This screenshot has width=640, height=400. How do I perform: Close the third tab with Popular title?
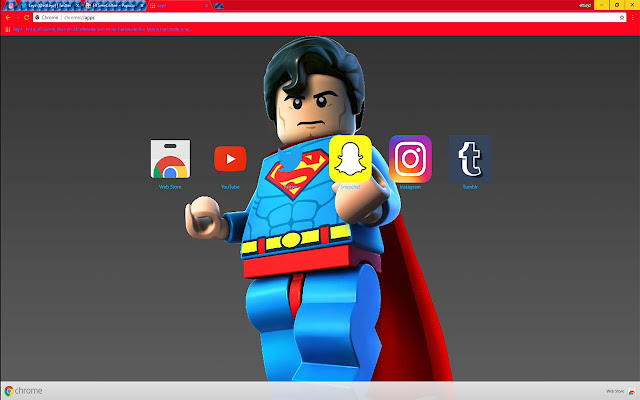tap(142, 6)
